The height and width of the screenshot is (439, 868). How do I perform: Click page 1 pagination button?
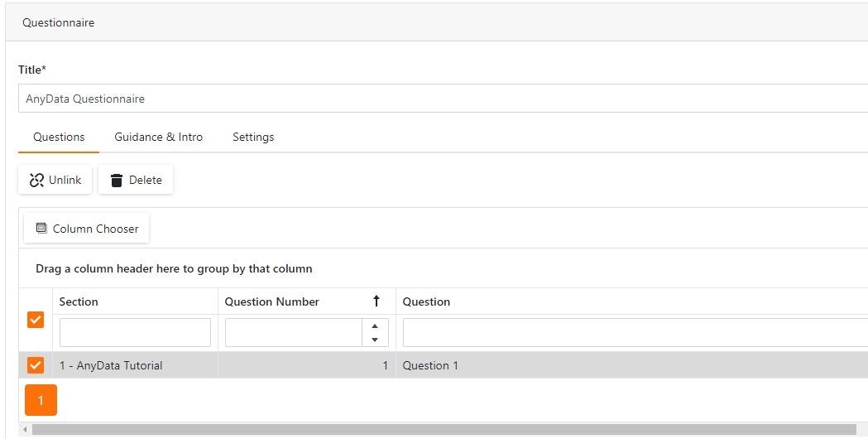41,400
